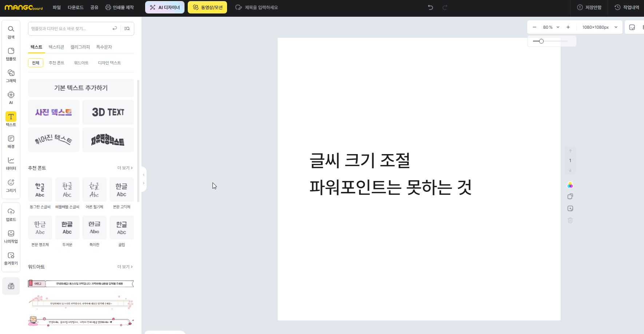Screen dimensions: 644x334
Task: Select the 전체 filter chip
Action: [x=36, y=63]
